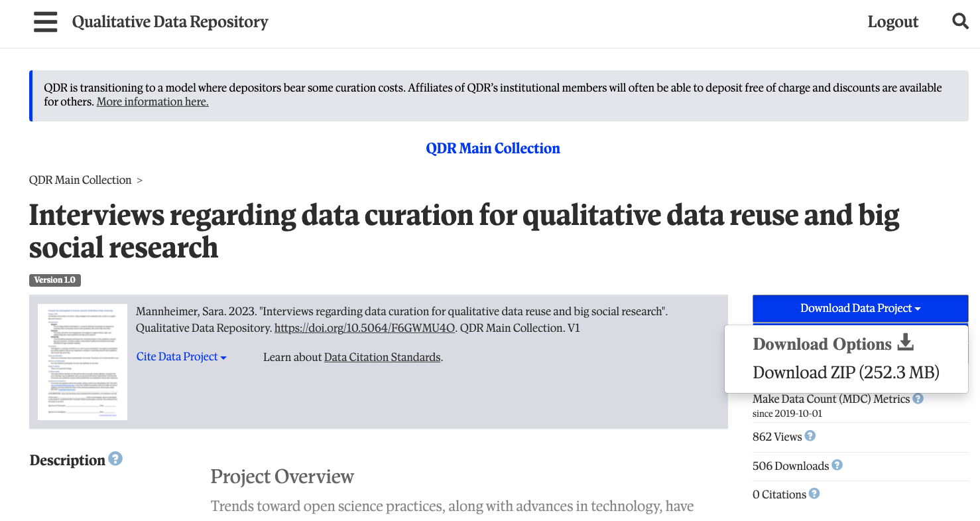The height and width of the screenshot is (521, 980).
Task: Click the help icon next to 862 Views
Action: tap(810, 436)
